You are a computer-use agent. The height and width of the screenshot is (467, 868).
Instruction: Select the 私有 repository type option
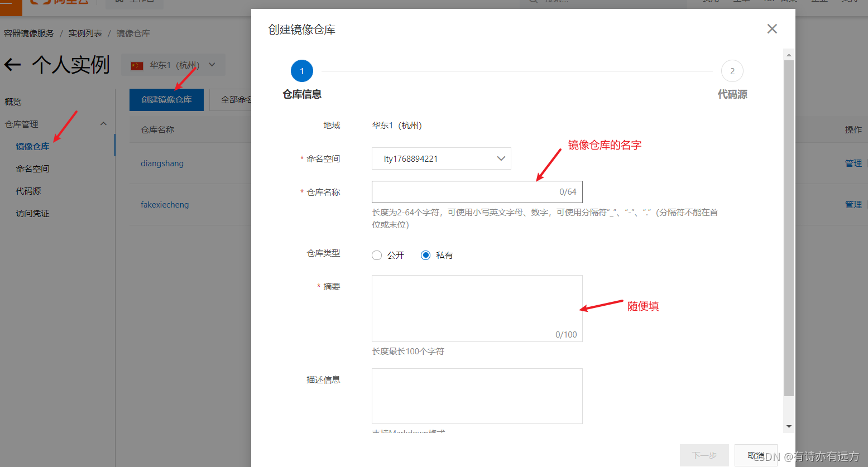click(426, 255)
